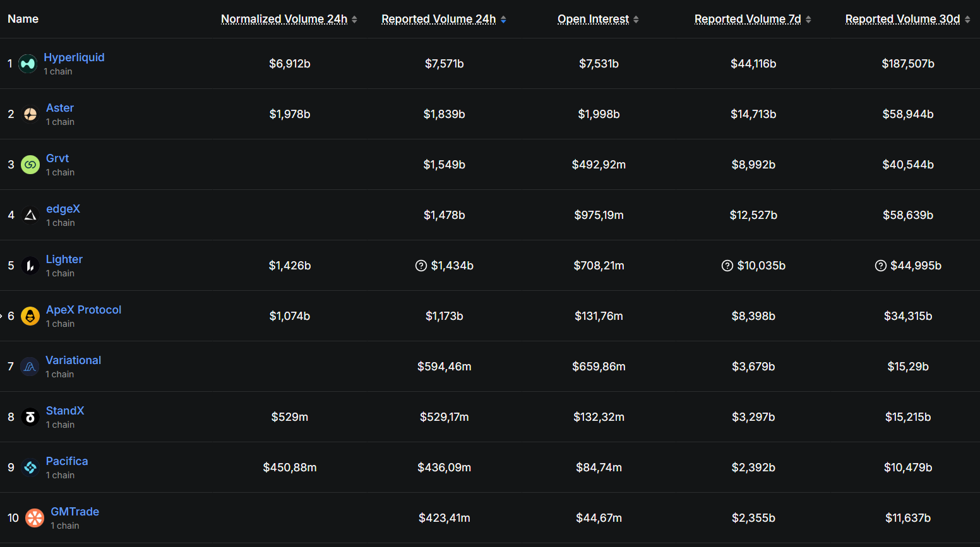The height and width of the screenshot is (547, 980).
Task: Click the Variational logo icon
Action: (30, 367)
